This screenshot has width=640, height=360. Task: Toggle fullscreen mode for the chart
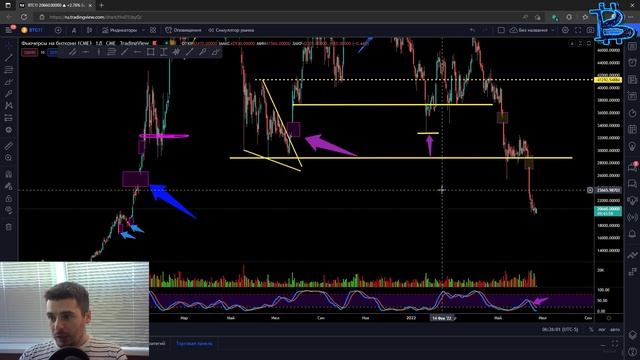[578, 30]
